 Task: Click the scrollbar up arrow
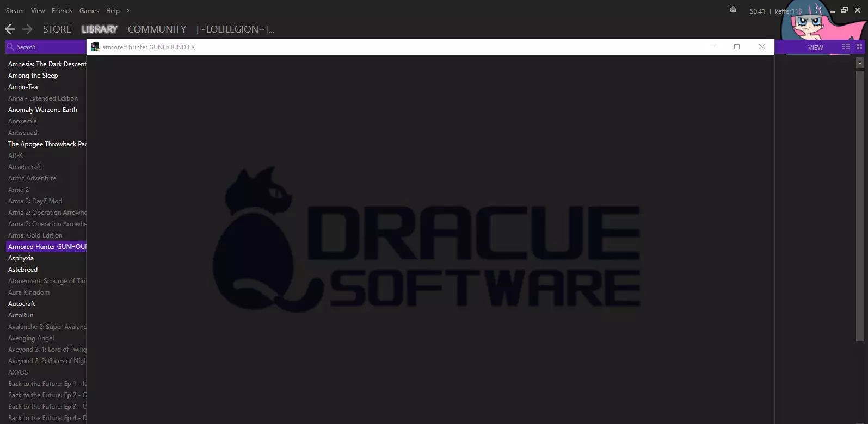coord(860,64)
